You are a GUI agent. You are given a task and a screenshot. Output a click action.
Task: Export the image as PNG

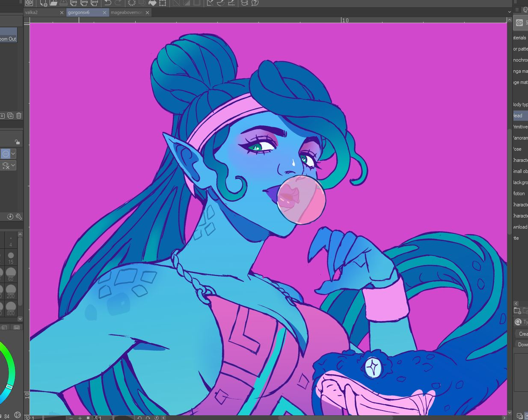pos(84,3)
